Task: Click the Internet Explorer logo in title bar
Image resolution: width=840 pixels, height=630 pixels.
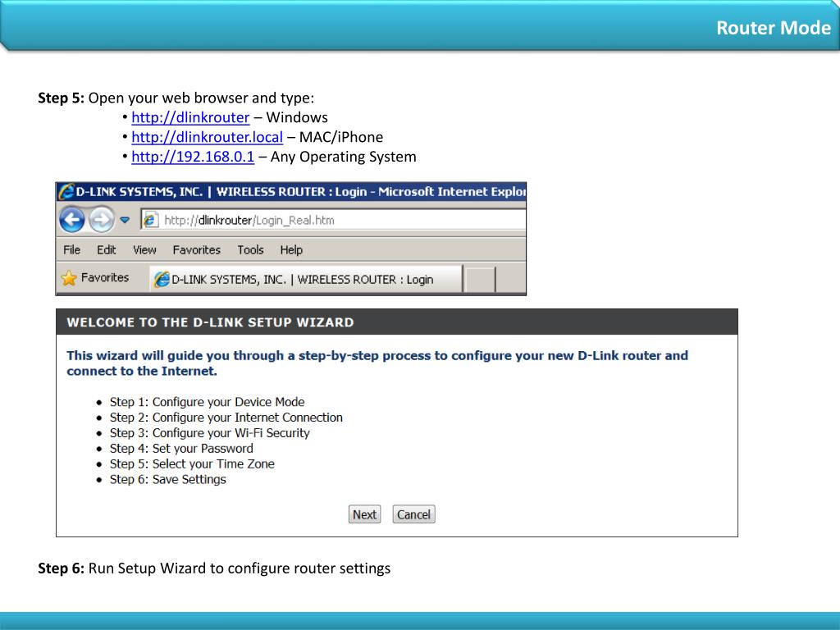Action: click(x=66, y=192)
